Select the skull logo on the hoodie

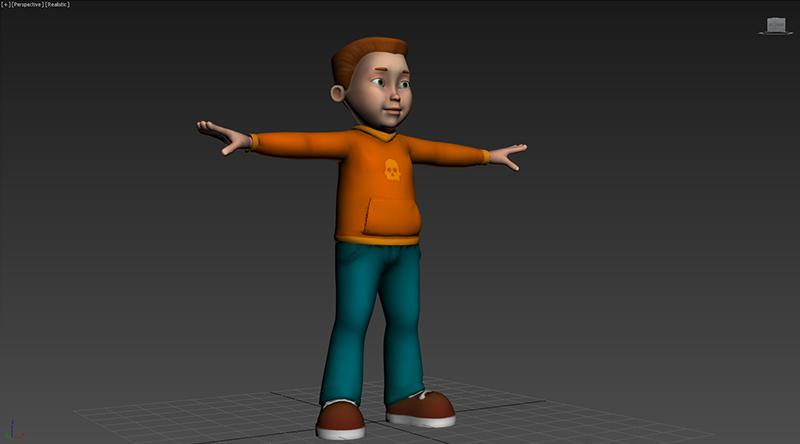[x=391, y=172]
